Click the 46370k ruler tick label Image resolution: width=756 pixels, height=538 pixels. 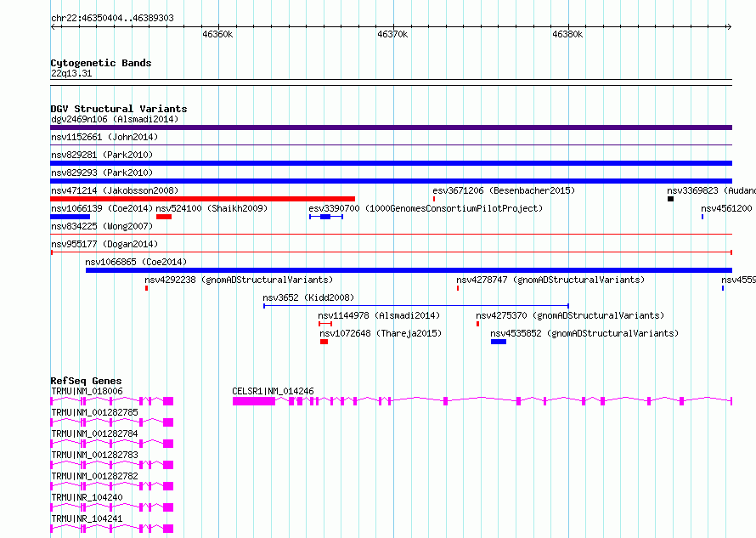click(392, 34)
